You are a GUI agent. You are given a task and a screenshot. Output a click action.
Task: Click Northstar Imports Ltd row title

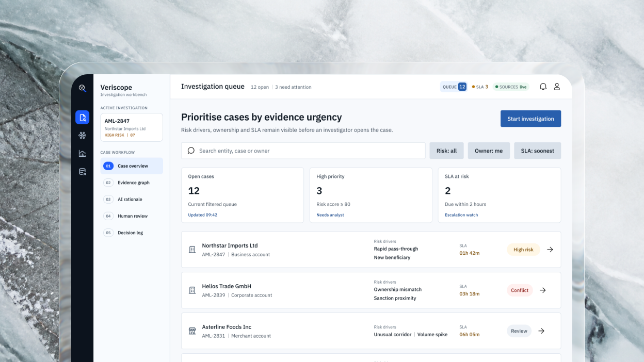click(230, 245)
